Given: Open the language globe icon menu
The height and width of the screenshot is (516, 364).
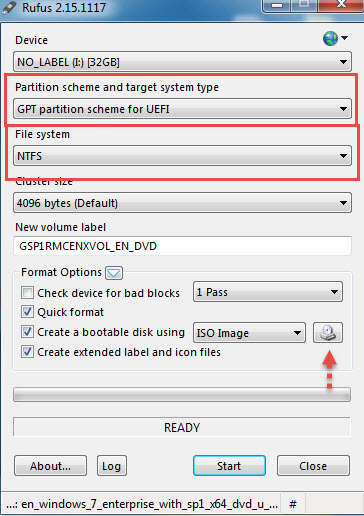Looking at the screenshot, I should point(335,39).
